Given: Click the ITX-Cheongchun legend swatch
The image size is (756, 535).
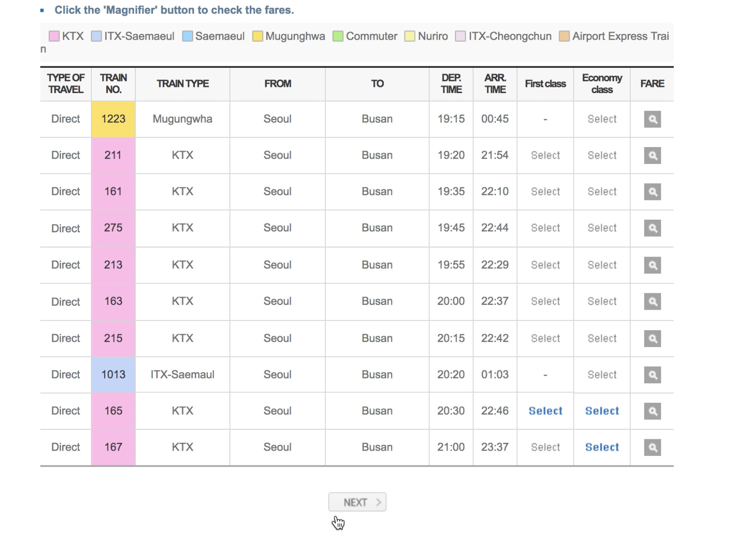Looking at the screenshot, I should tap(461, 36).
